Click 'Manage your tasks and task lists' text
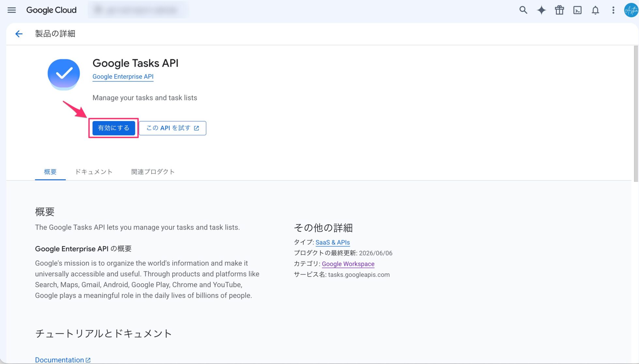 145,98
